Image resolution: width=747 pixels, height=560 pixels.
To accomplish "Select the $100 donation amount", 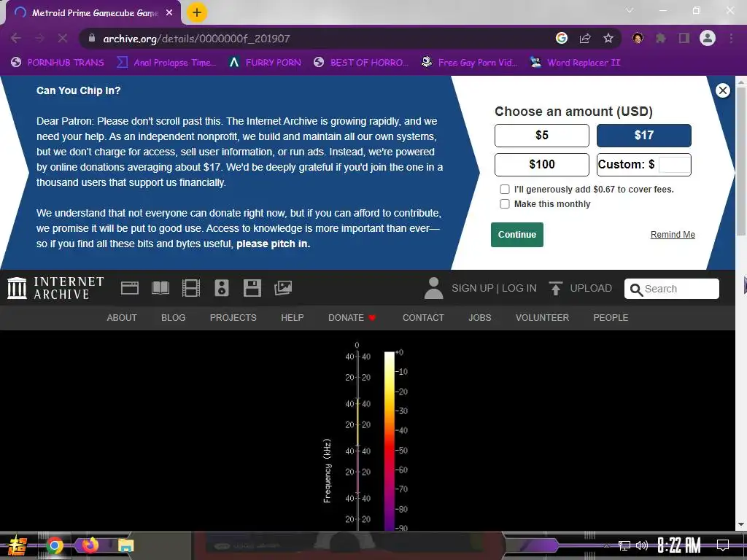I will (542, 165).
